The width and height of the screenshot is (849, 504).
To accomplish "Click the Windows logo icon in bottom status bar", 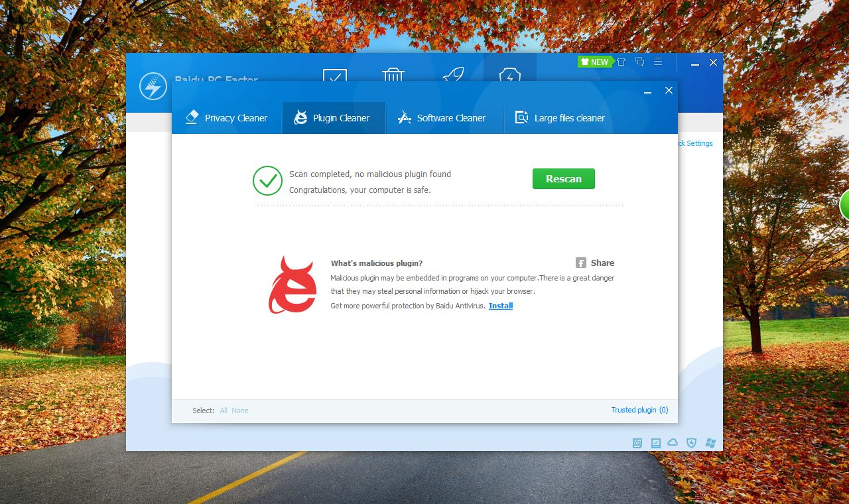I will [x=710, y=442].
